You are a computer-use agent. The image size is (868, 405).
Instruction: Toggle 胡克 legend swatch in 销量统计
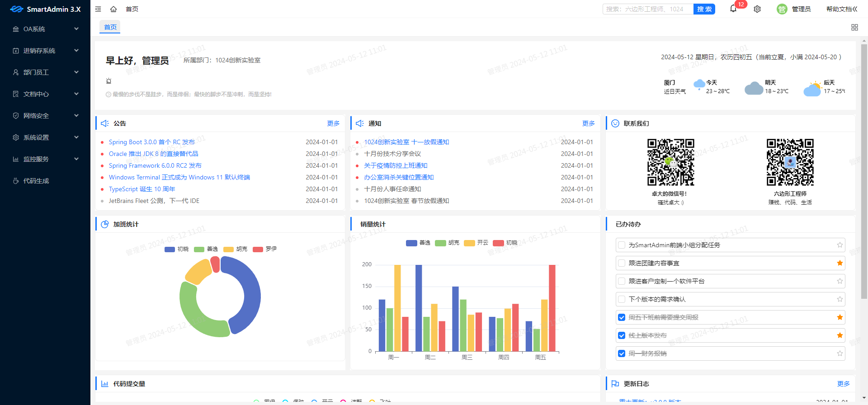pyautogui.click(x=440, y=243)
